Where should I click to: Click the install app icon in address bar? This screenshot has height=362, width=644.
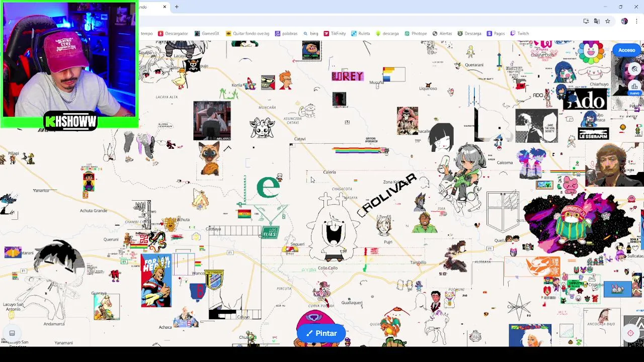(x=586, y=21)
